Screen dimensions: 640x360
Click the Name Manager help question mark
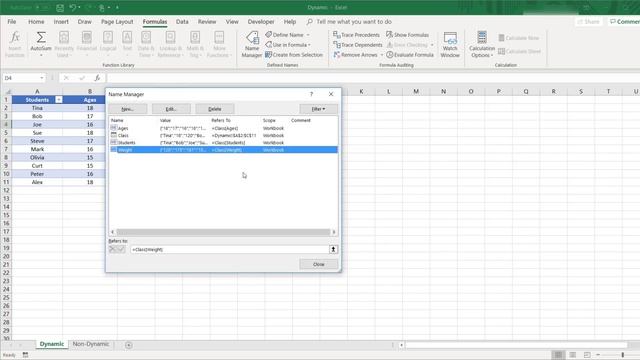point(311,94)
